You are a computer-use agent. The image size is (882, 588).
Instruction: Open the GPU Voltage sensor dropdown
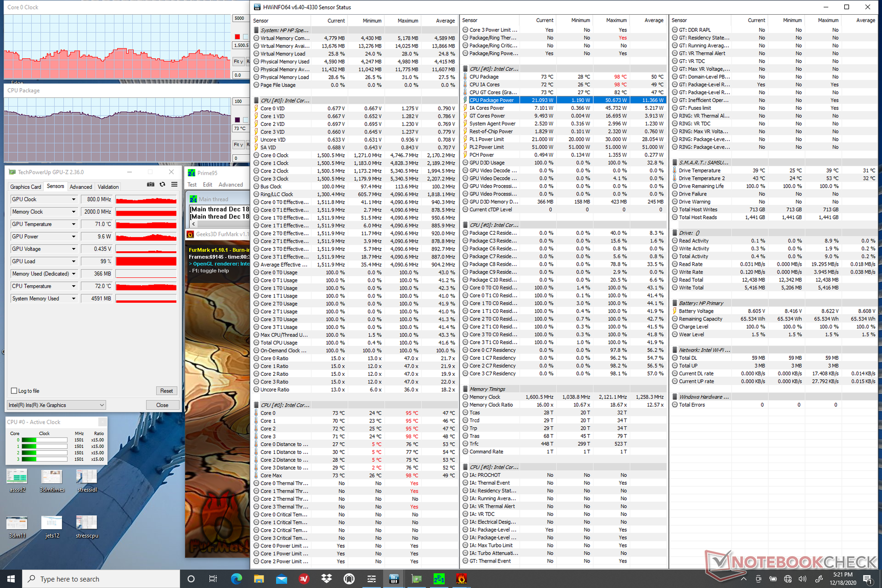click(73, 249)
